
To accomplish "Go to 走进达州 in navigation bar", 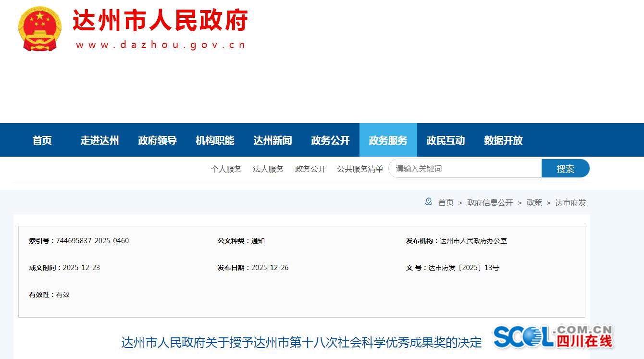I will point(99,140).
